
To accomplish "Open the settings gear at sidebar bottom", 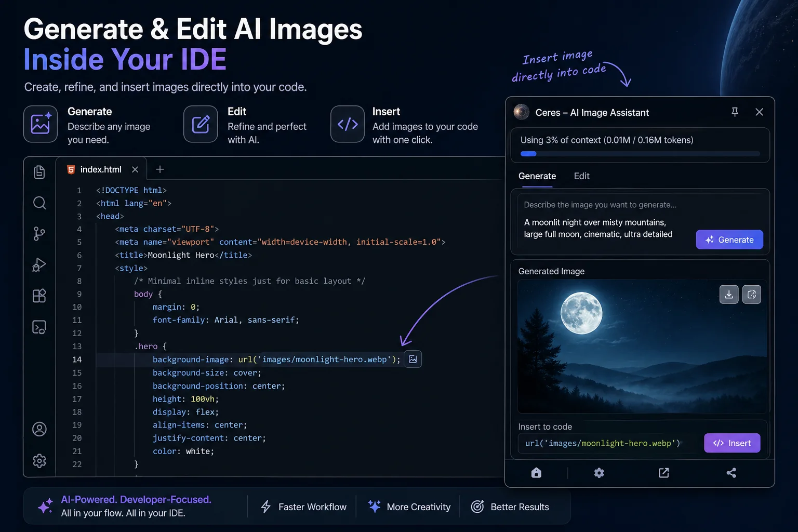I will pos(39,461).
